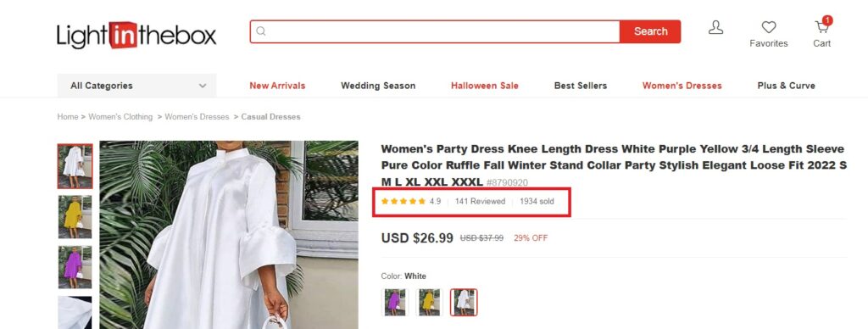Click the All Categories chevron arrow
Viewport: 868px width, 329px height.
(203, 86)
